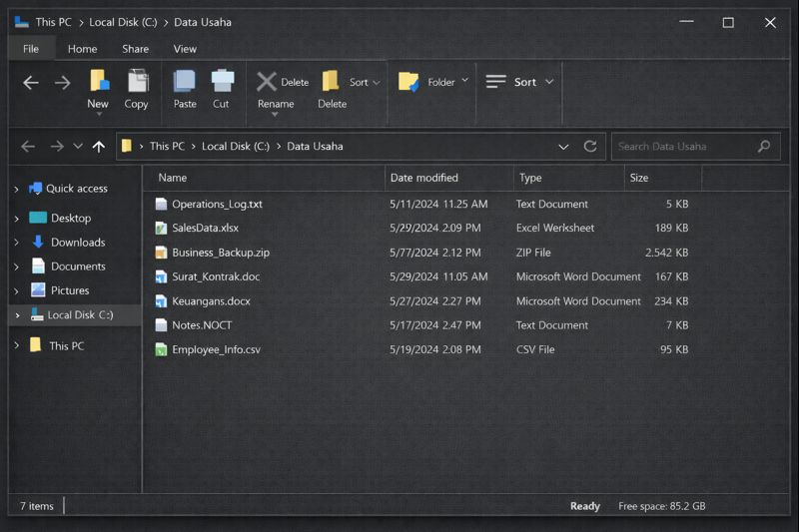Click the magnifier icon in the search box
The width and height of the screenshot is (799, 532).
[764, 147]
